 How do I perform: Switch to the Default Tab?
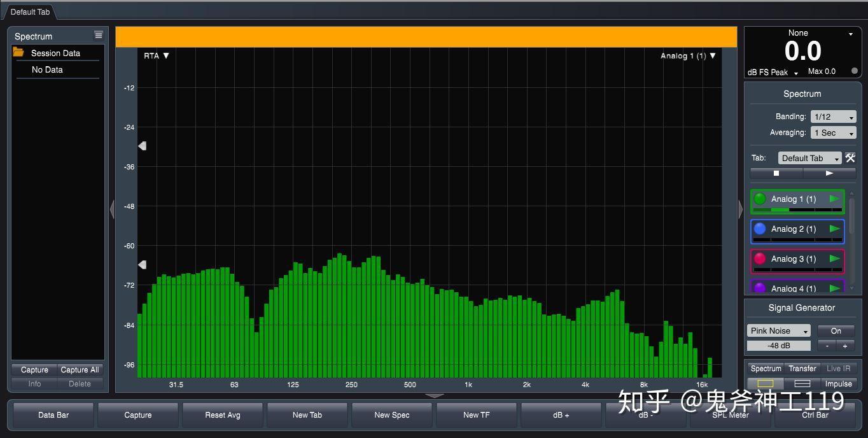pos(30,12)
